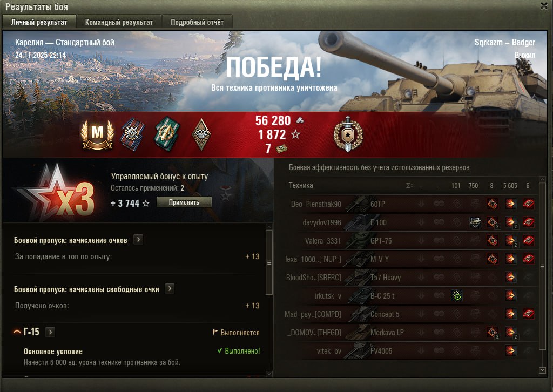Click the diamond-shaped brass knuckles medal
This screenshot has width=553, height=392.
pyautogui.click(x=201, y=134)
